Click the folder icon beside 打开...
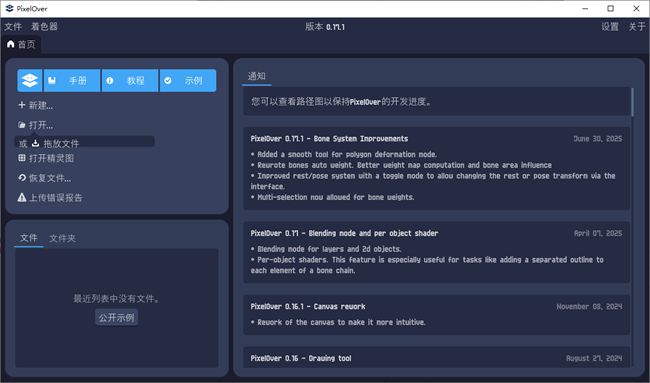This screenshot has width=650, height=383. click(22, 125)
